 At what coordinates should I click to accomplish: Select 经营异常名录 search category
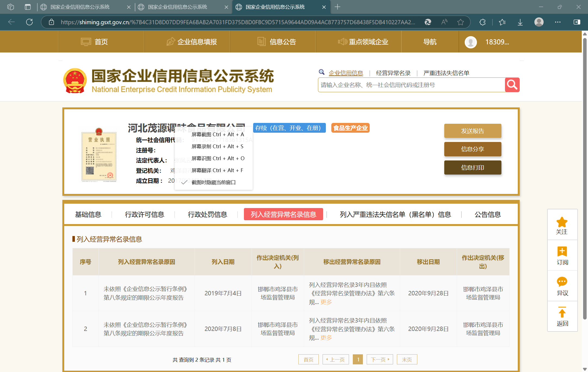(x=393, y=73)
